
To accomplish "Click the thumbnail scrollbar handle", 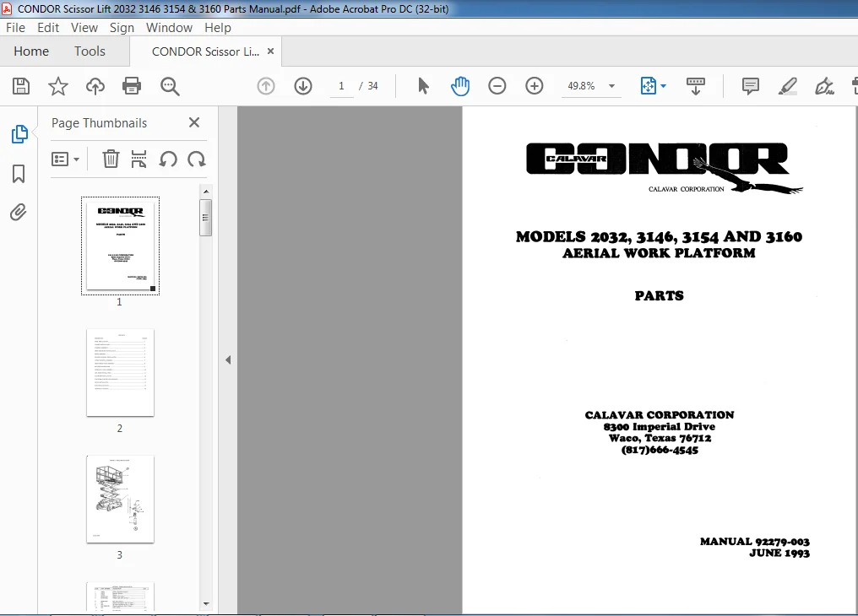I will pos(206,218).
